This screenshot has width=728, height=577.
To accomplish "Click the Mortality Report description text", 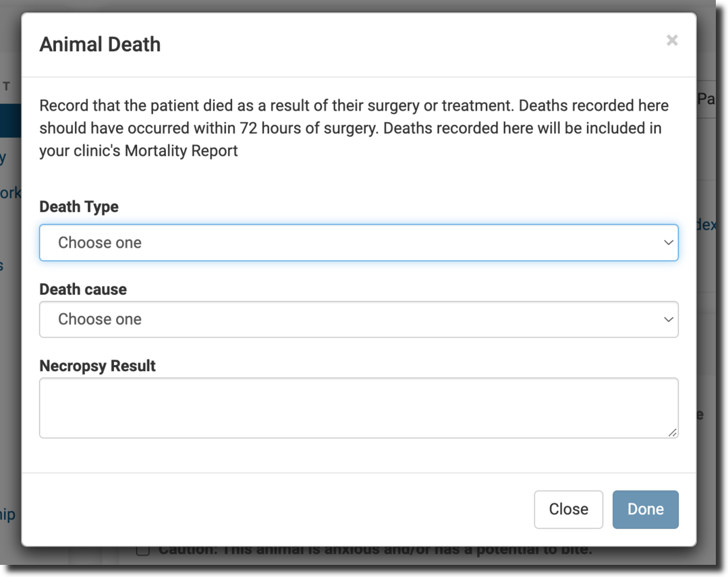I will coord(351,128).
